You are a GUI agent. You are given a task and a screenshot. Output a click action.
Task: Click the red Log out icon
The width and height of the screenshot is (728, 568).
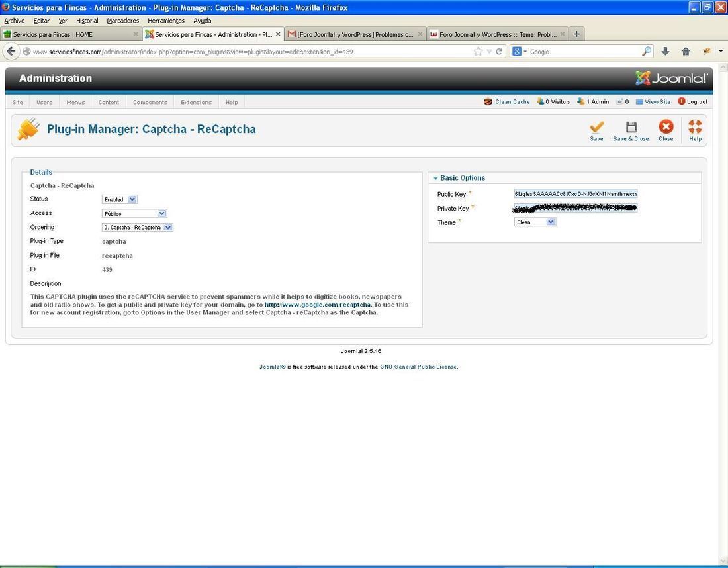click(x=681, y=101)
